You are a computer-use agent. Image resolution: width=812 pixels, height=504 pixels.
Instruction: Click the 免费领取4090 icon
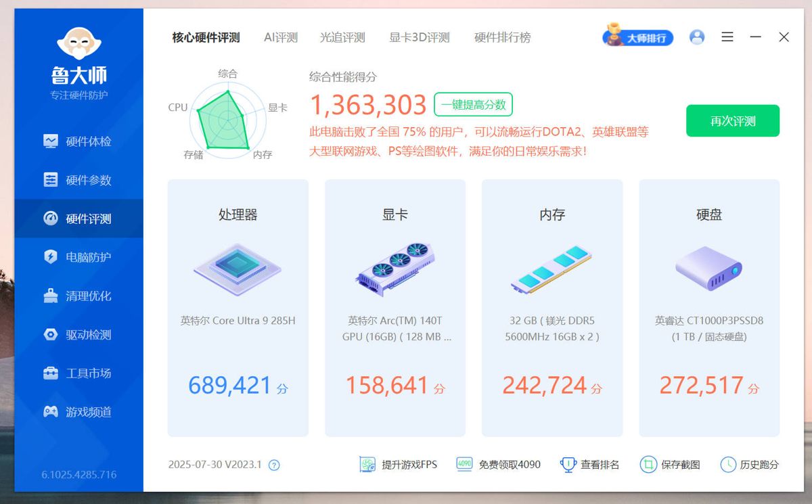pos(464,464)
